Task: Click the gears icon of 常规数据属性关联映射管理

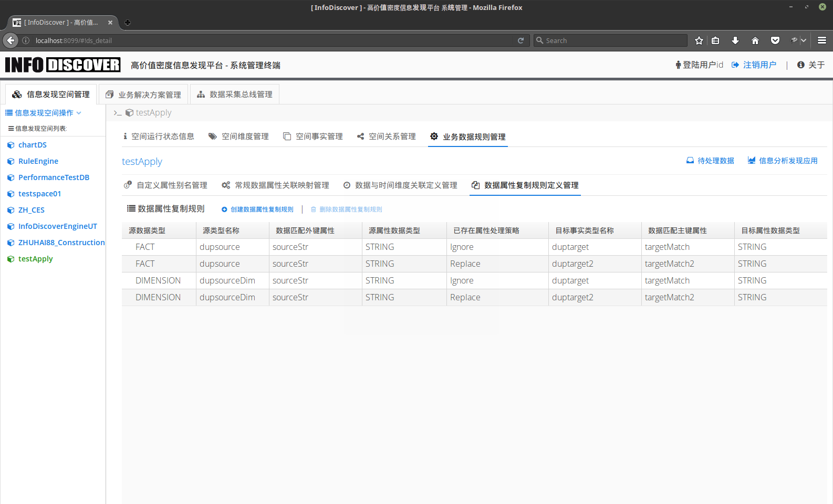Action: pos(226,185)
